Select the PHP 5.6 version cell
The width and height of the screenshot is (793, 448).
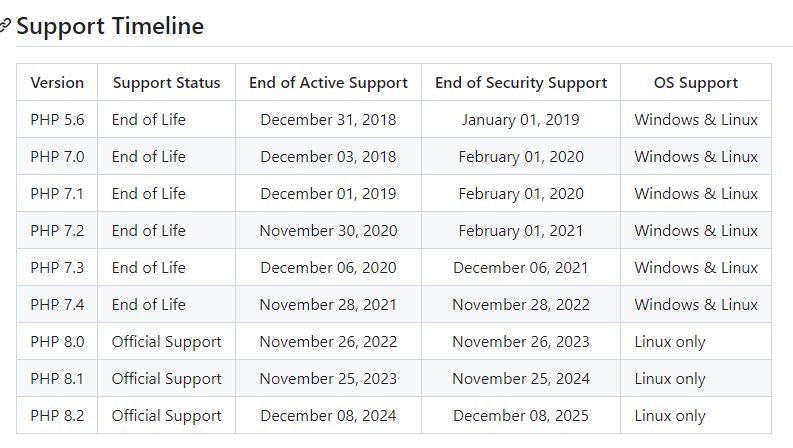(x=57, y=120)
